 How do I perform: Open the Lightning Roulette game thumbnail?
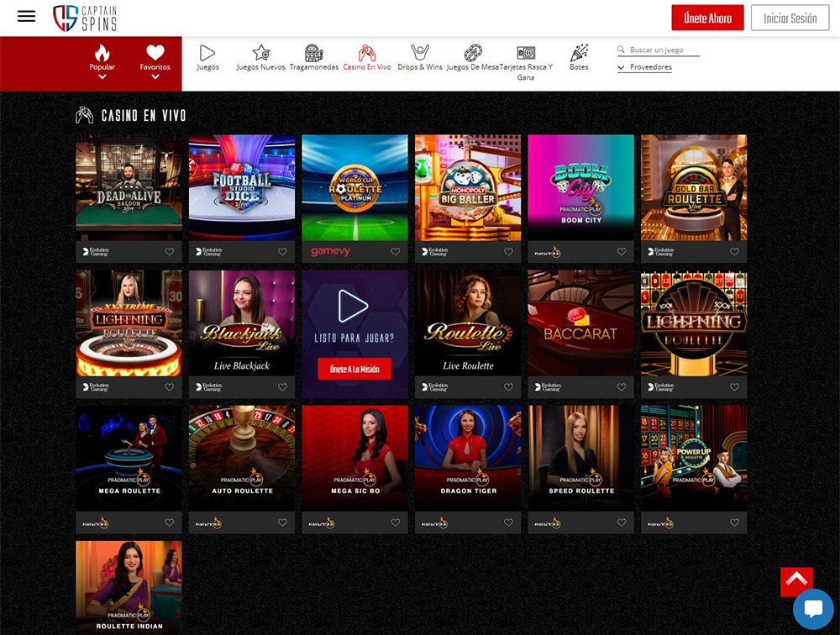[694, 323]
